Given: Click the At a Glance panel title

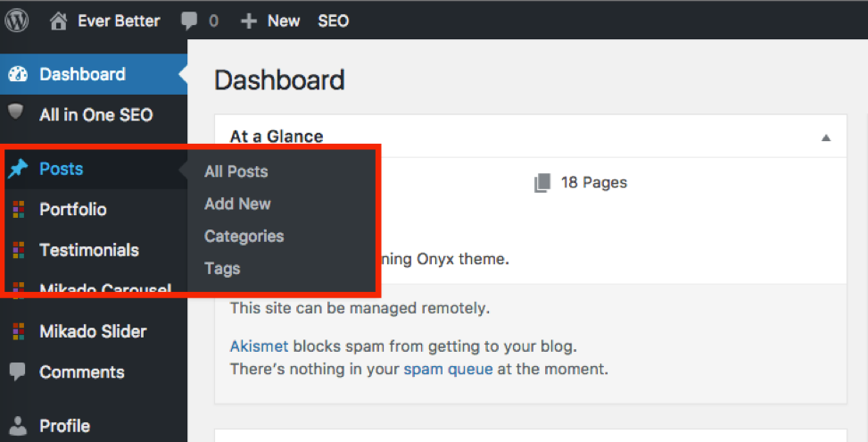Looking at the screenshot, I should pos(277,137).
